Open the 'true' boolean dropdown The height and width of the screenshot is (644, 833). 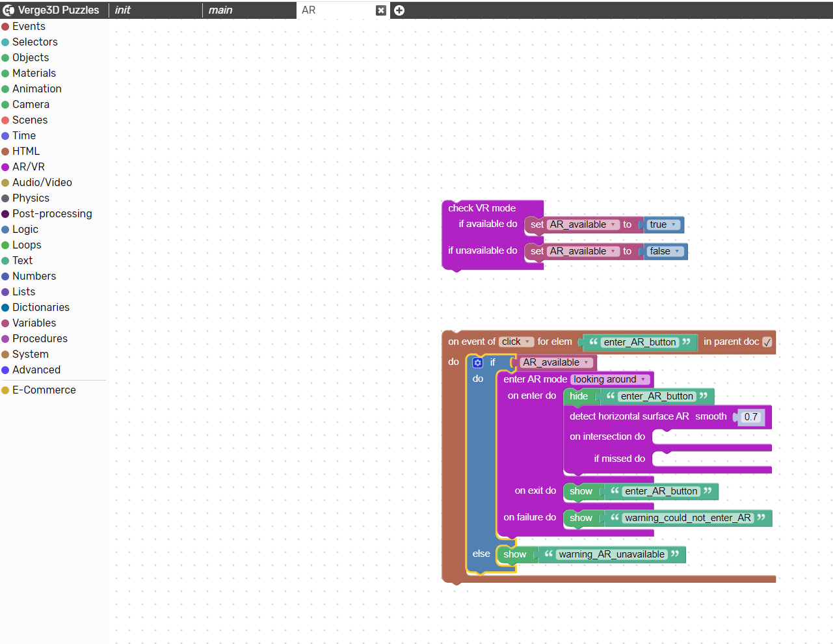(x=663, y=224)
